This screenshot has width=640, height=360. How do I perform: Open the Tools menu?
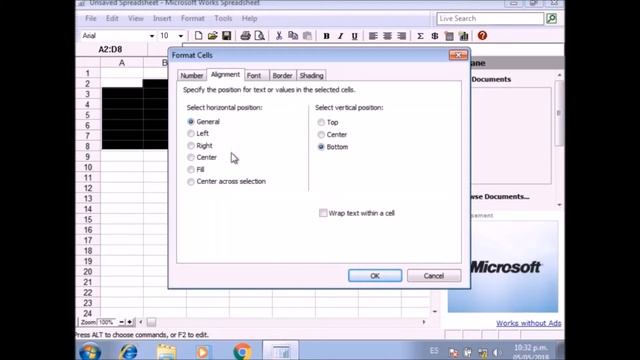tap(223, 18)
